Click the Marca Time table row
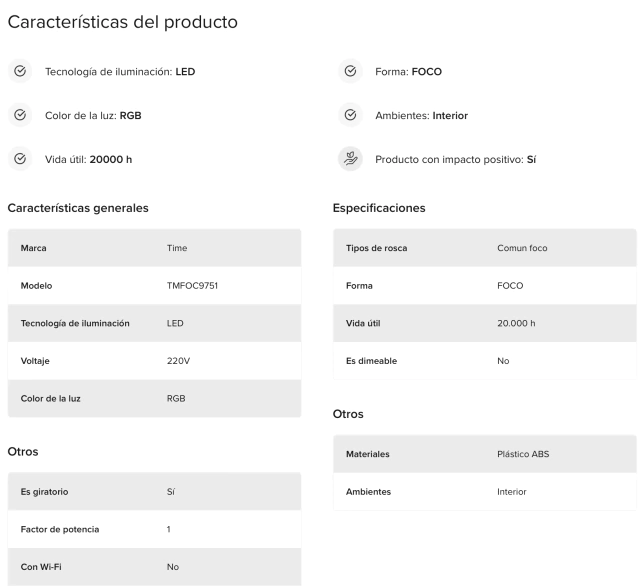 (x=154, y=248)
